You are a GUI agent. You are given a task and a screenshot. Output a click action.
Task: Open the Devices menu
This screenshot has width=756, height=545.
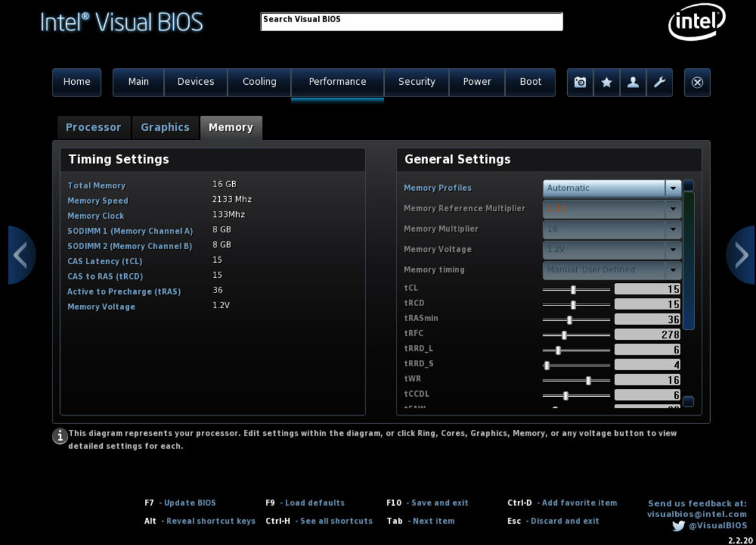196,82
